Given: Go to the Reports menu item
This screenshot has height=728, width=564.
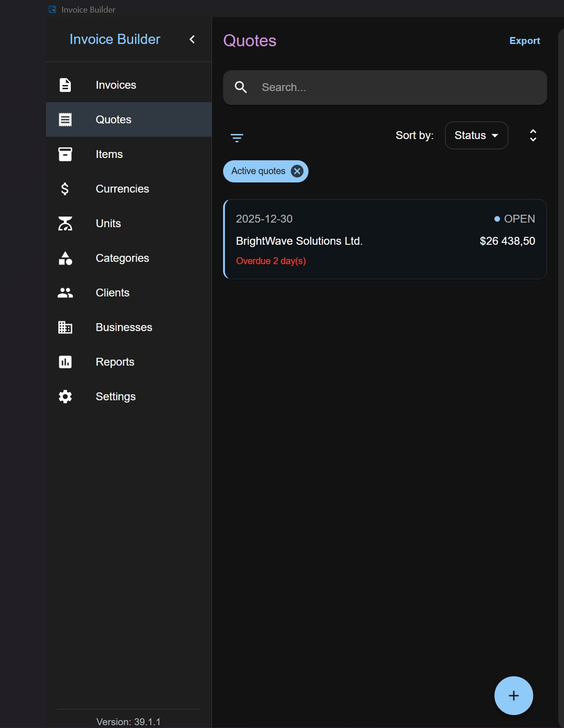Looking at the screenshot, I should (129, 362).
